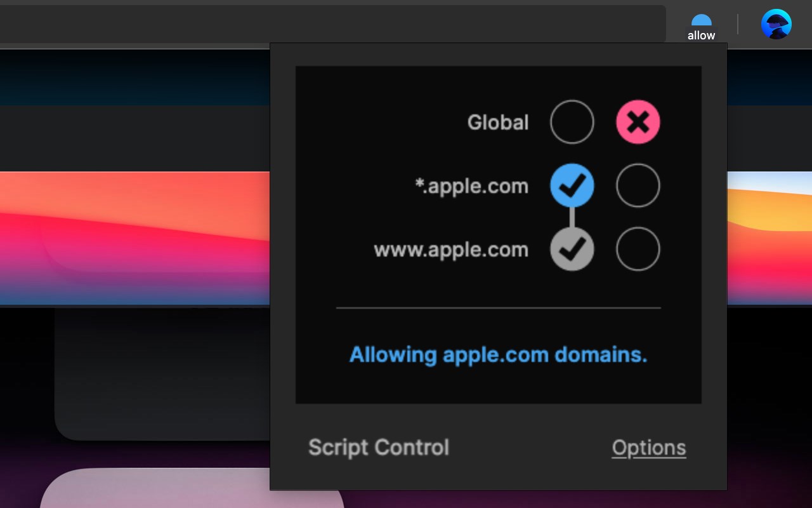Toggle the blue *.apple.com allow checkmark
Image resolution: width=812 pixels, height=508 pixels.
click(572, 185)
